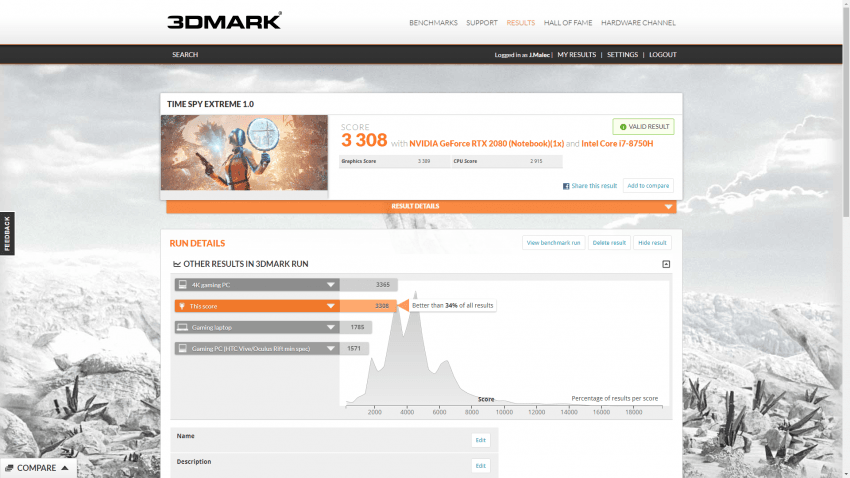Viewport: 850px width, 478px height.
Task: Open My Results
Action: 576,55
